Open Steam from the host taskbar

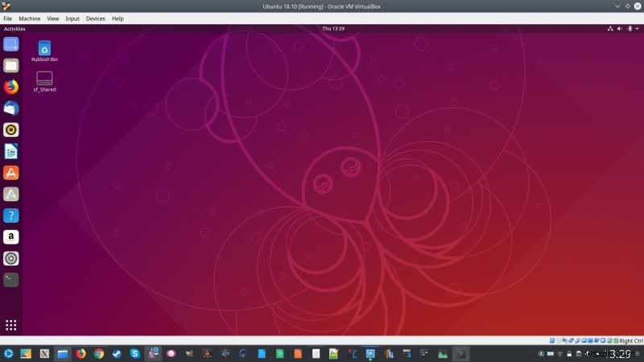tap(117, 353)
